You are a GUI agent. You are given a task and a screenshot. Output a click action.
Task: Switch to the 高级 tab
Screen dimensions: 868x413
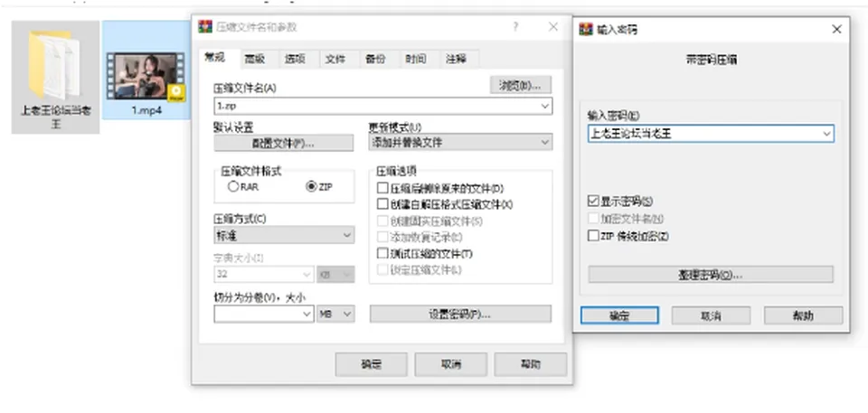pyautogui.click(x=255, y=60)
